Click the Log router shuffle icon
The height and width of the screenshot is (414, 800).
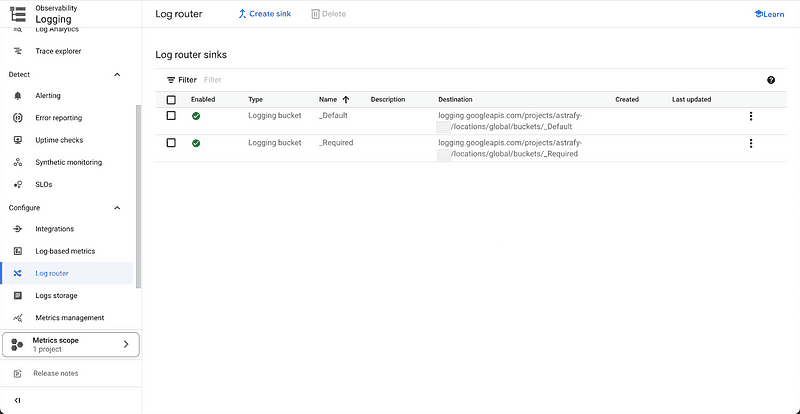(x=18, y=273)
